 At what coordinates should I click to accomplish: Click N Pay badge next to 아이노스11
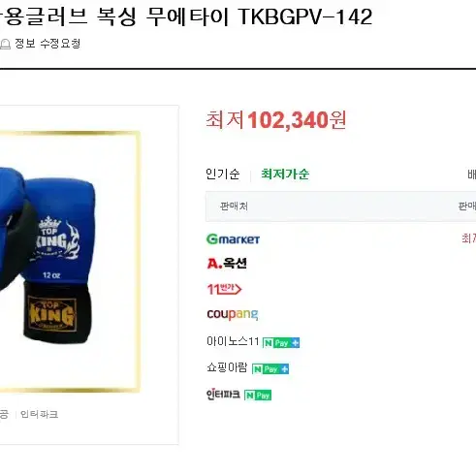click(281, 342)
